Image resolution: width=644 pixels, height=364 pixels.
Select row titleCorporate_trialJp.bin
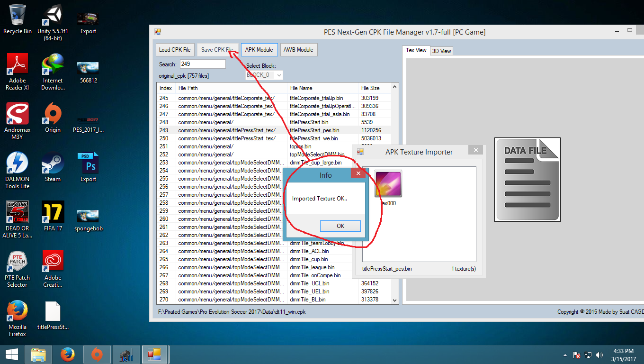[274, 98]
